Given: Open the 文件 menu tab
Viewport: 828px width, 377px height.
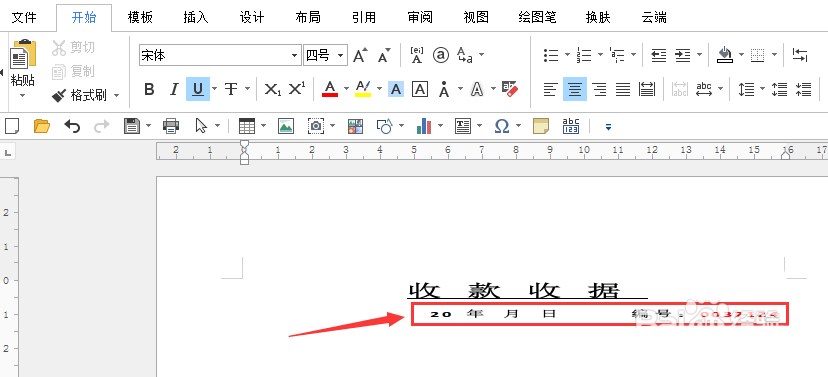Looking at the screenshot, I should pyautogui.click(x=24, y=17).
